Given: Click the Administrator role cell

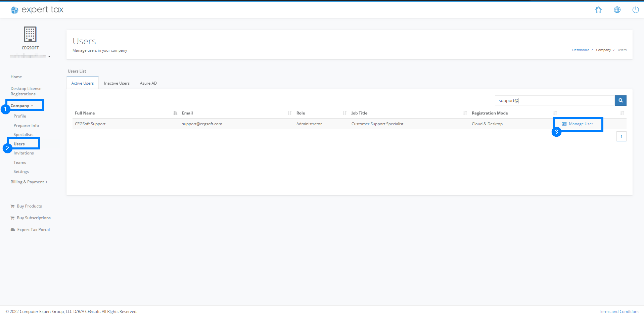Looking at the screenshot, I should point(309,124).
